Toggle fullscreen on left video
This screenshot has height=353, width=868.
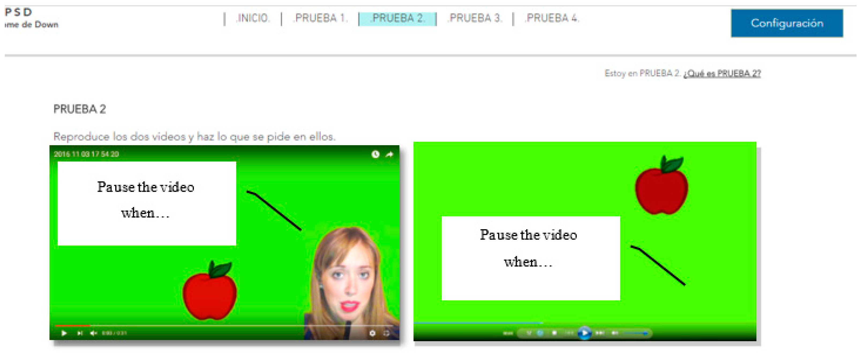(386, 333)
